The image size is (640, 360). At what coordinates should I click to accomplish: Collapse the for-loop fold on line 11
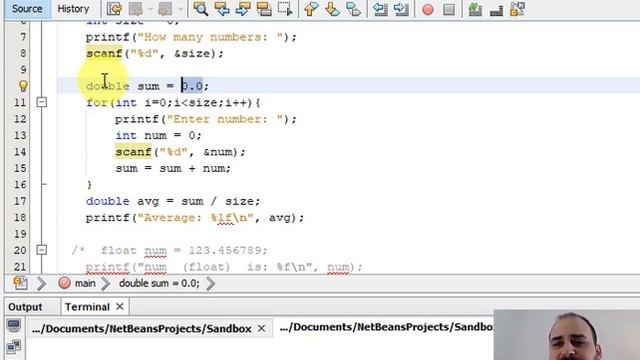[42, 102]
